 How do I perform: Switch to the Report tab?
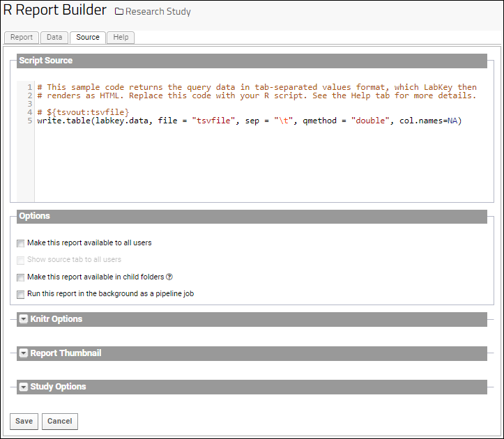coord(22,37)
